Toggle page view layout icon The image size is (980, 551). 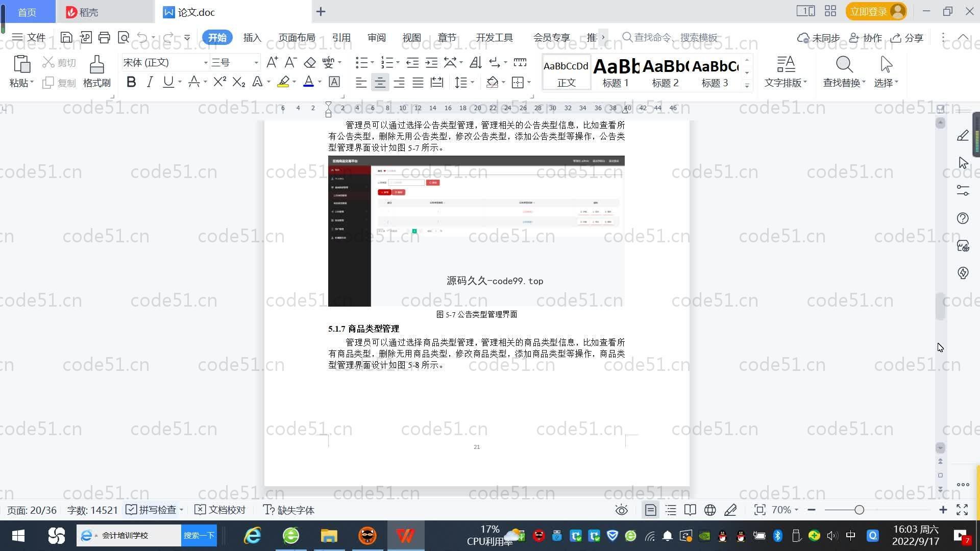(x=650, y=510)
